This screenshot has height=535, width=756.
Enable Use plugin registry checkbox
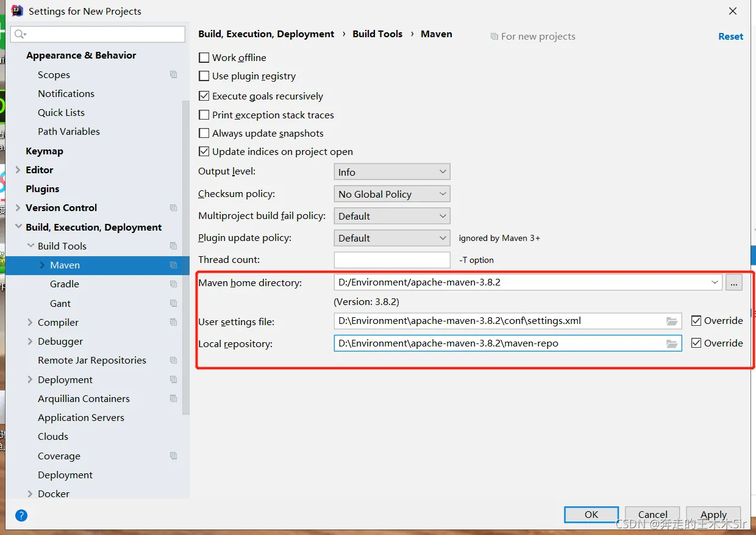[x=204, y=76]
